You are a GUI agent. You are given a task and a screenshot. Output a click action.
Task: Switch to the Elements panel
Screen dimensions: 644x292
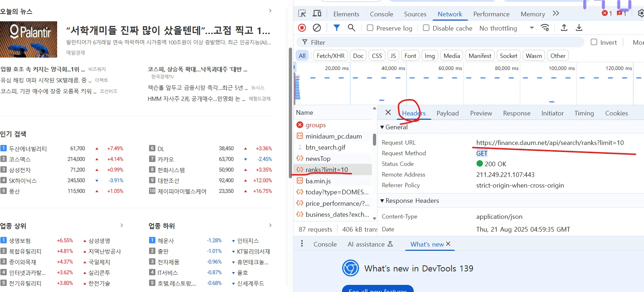coord(346,14)
